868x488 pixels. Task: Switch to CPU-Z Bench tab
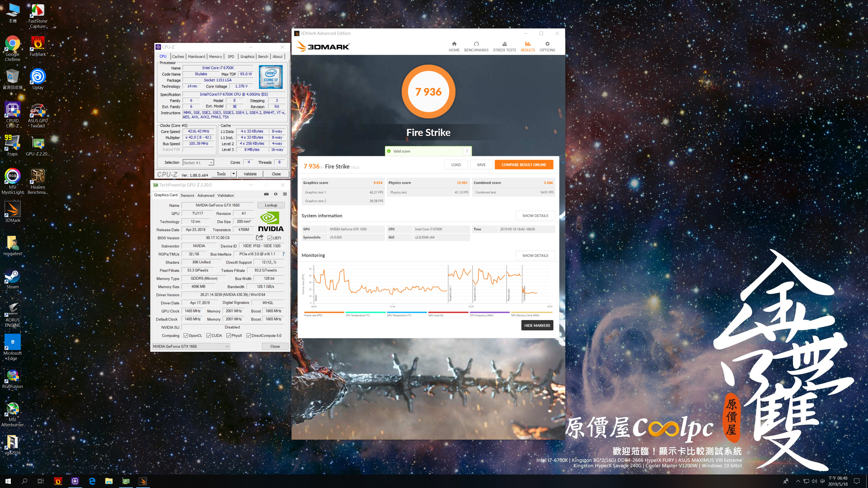pyautogui.click(x=263, y=56)
